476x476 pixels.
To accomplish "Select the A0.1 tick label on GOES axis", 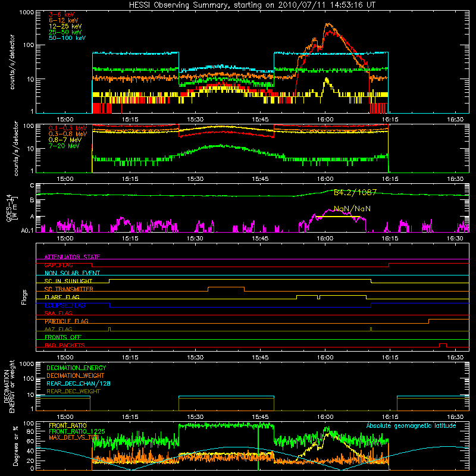I will click(x=27, y=230).
